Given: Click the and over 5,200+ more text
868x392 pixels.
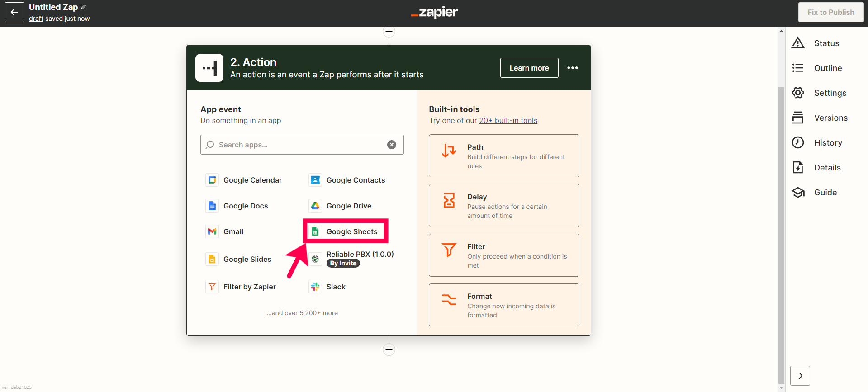Looking at the screenshot, I should pyautogui.click(x=302, y=313).
